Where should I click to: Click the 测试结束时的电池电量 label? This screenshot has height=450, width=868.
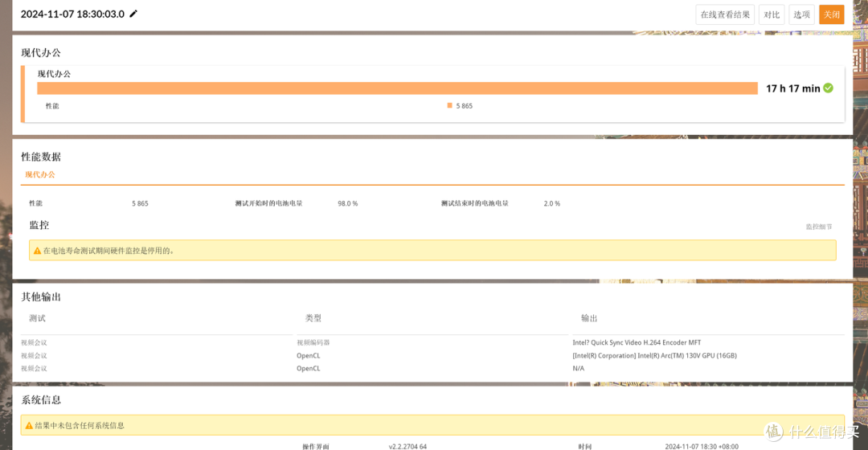[474, 203]
